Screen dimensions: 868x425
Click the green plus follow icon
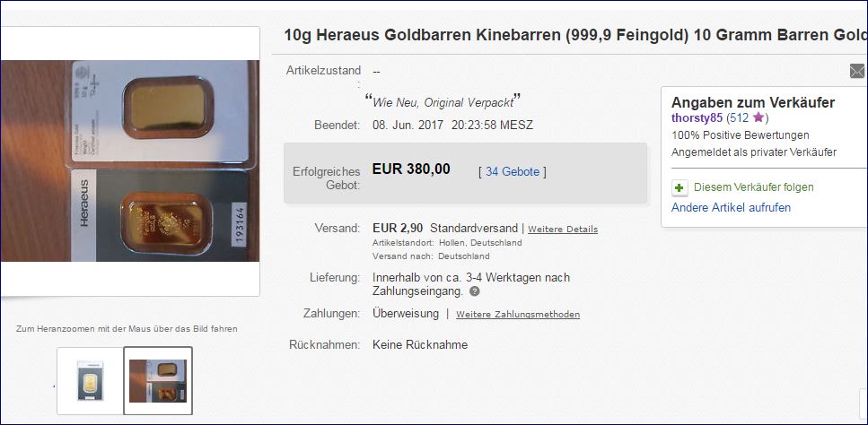(679, 188)
